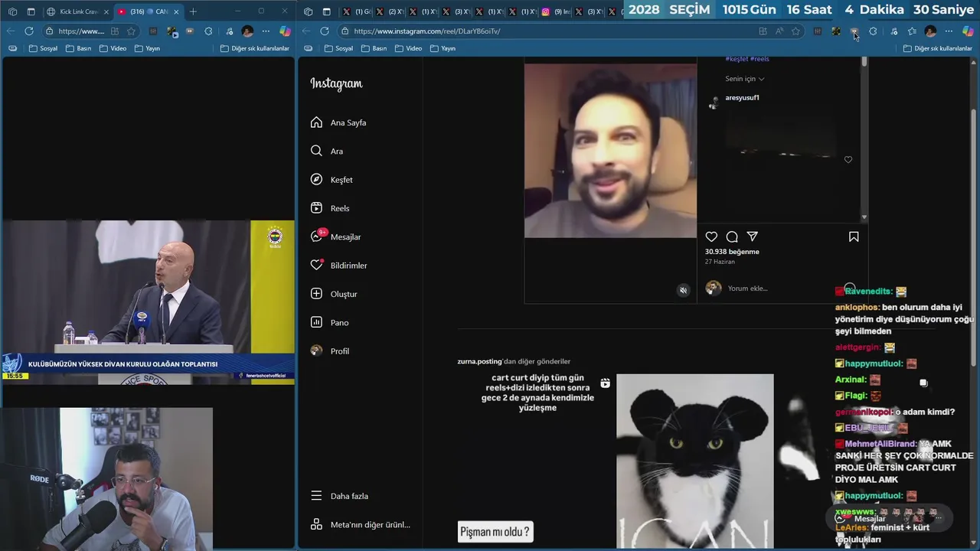980x551 pixels.
Task: Open Diğer sık kullanılanlar in left window
Action: tap(255, 48)
